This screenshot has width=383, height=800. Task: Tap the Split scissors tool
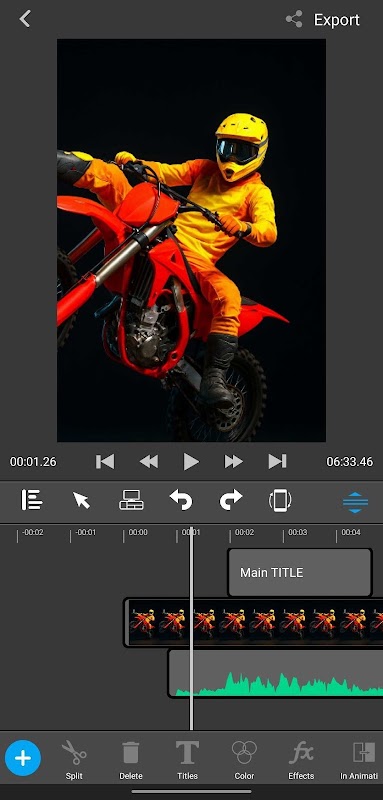coord(74,759)
